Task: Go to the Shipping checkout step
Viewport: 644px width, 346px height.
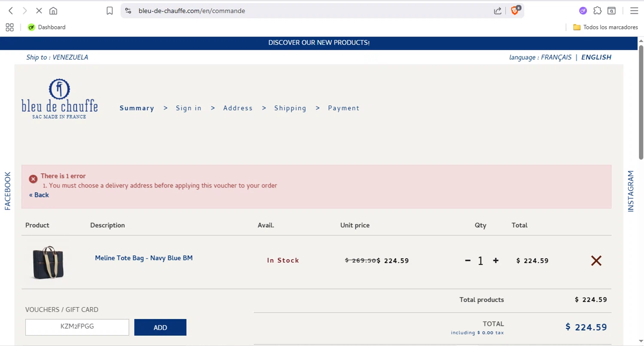Action: click(290, 108)
